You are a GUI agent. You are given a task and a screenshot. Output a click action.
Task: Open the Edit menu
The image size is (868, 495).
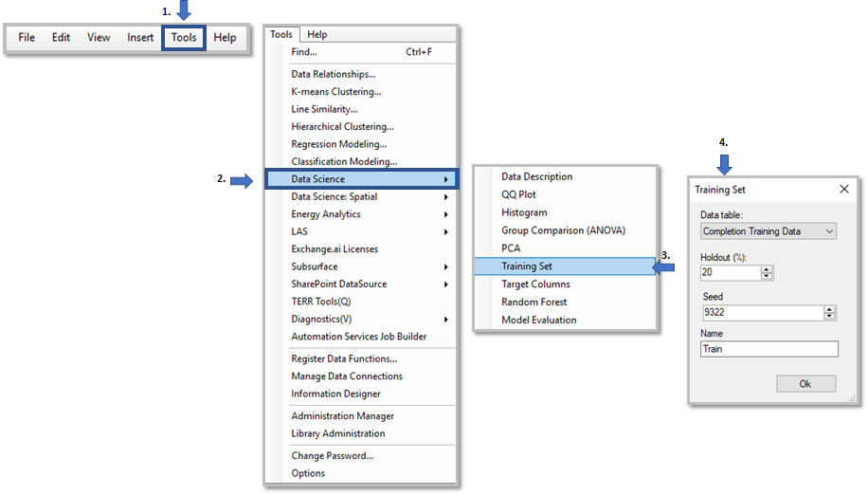(61, 38)
